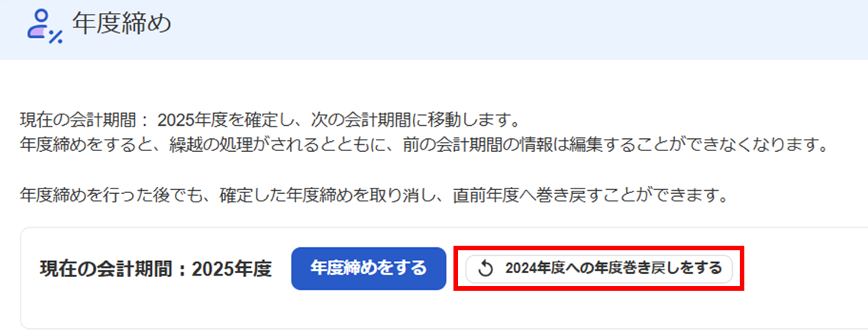Click the sentence starting 年度締めを行った後でも

pyautogui.click(x=373, y=196)
